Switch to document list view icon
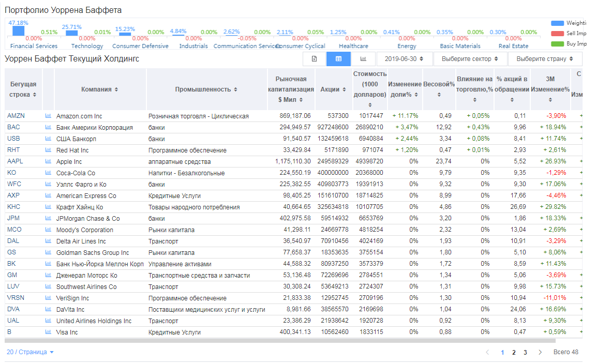Viewport: 596px width, 364px height. coord(315,59)
